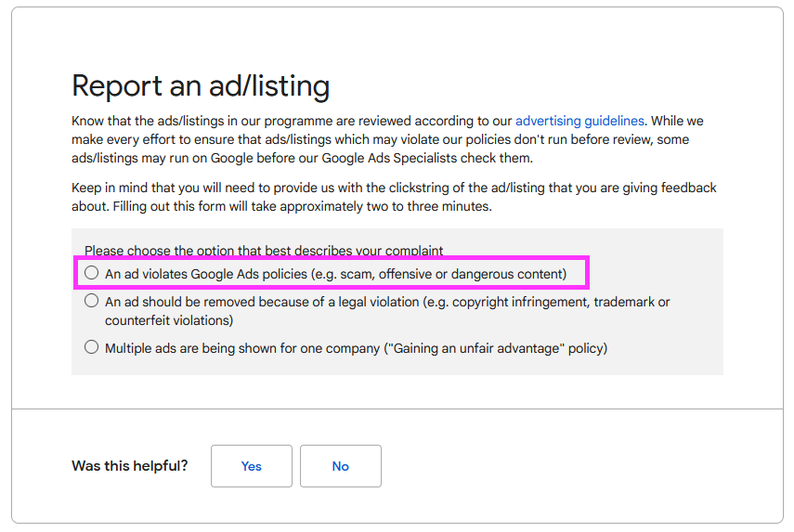Open the advertising guidelines link

pos(579,121)
